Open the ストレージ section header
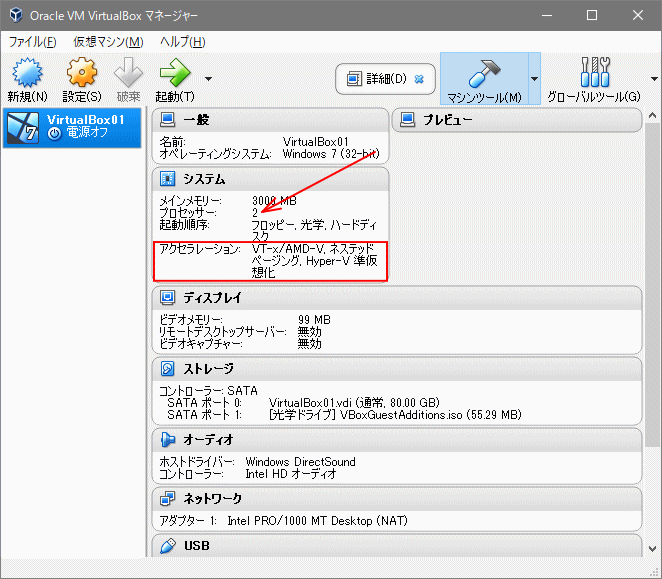Image resolution: width=662 pixels, height=579 pixels. [397, 369]
